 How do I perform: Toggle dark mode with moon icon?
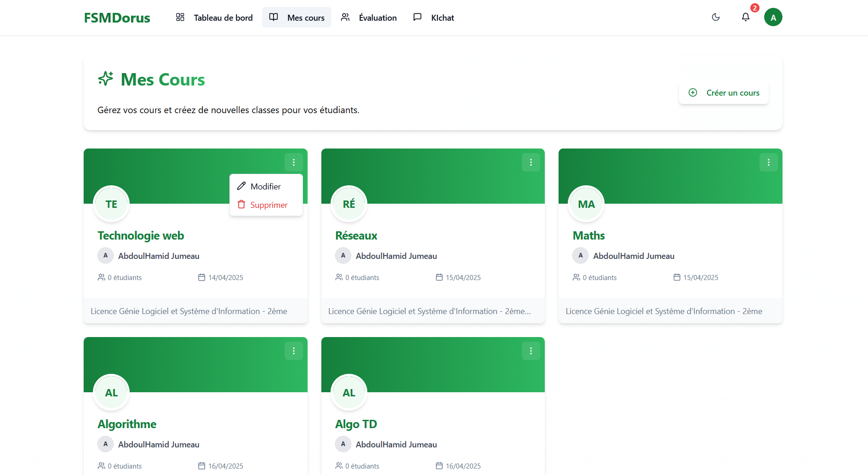tap(716, 17)
